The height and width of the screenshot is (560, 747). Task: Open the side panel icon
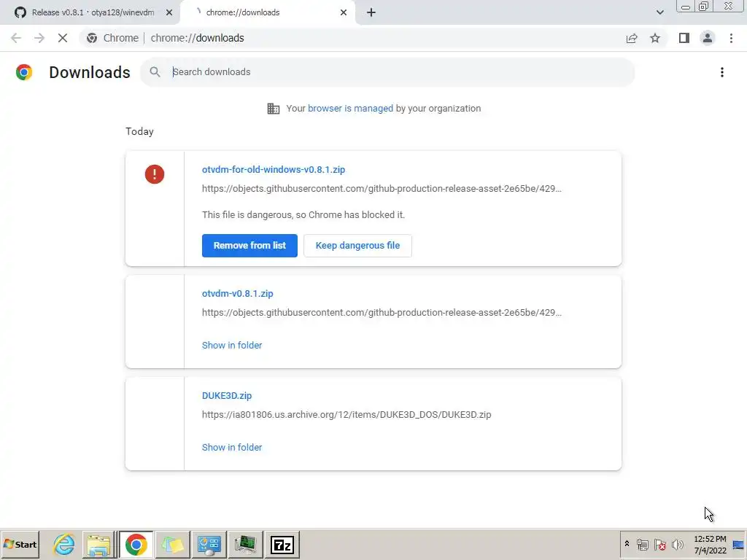coord(684,38)
